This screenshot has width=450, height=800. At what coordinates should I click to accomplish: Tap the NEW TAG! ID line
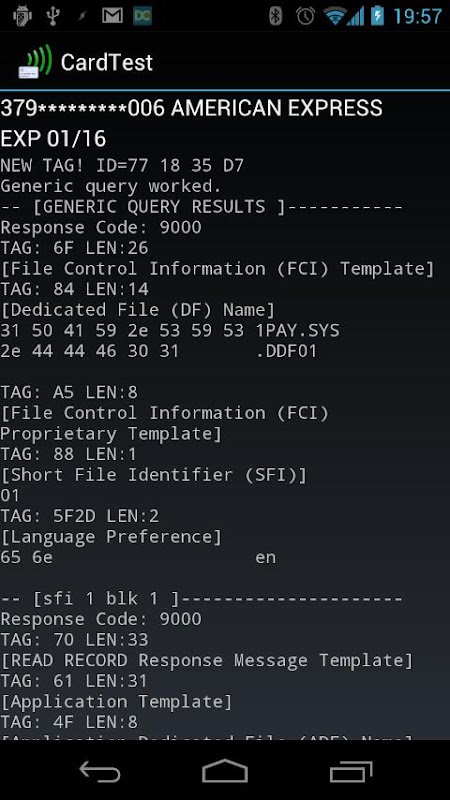pos(122,165)
